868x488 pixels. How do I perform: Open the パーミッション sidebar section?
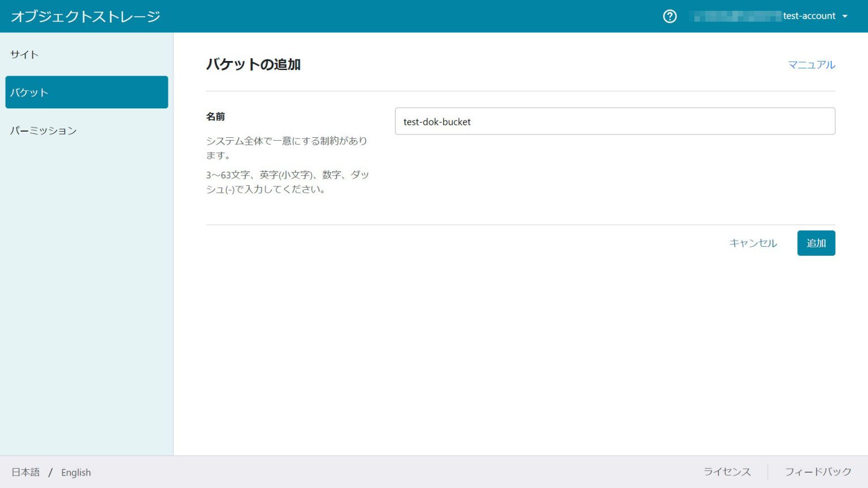44,130
